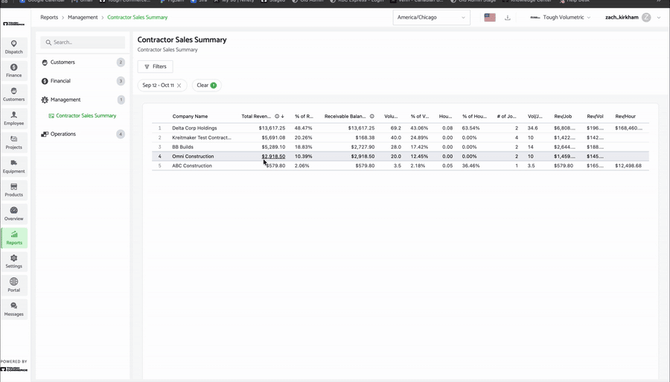Viewport: 670px width, 382px height.
Task: Open the Portal globe icon
Action: coord(14,285)
